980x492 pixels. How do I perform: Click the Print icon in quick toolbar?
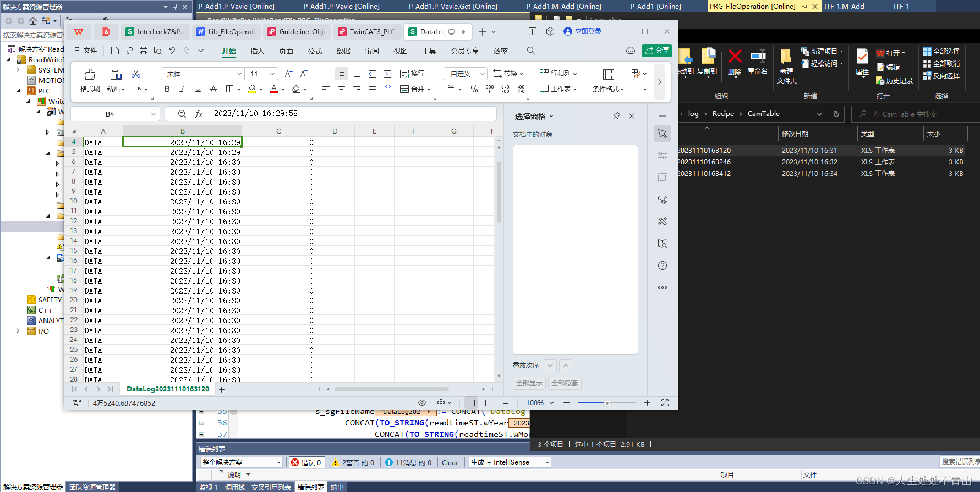[144, 51]
